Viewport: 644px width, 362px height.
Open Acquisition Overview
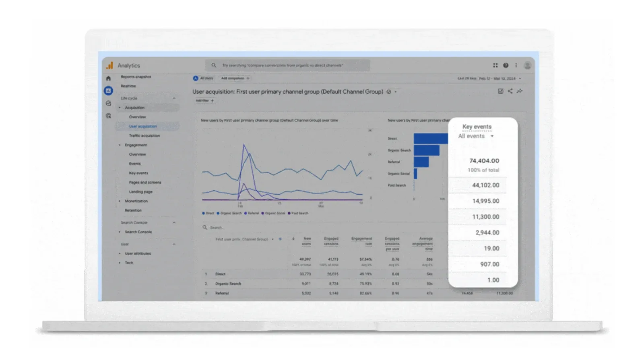(137, 117)
